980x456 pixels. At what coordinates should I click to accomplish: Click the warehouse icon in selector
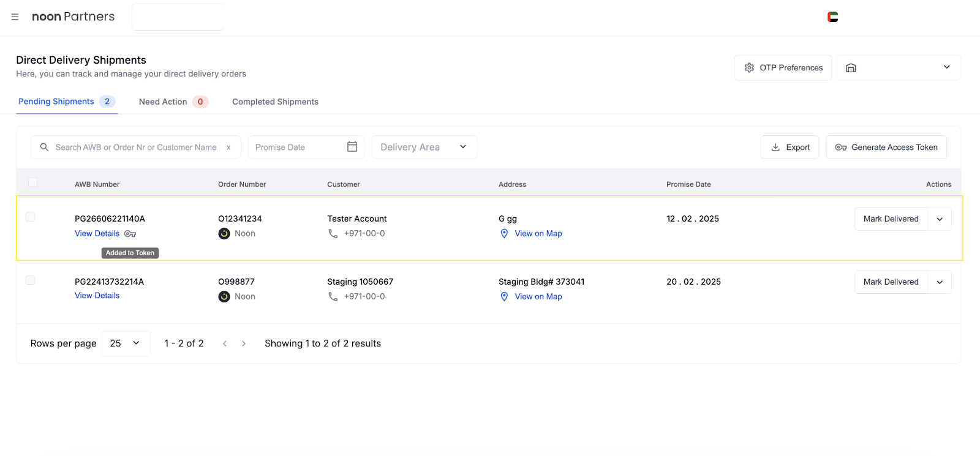tap(851, 68)
